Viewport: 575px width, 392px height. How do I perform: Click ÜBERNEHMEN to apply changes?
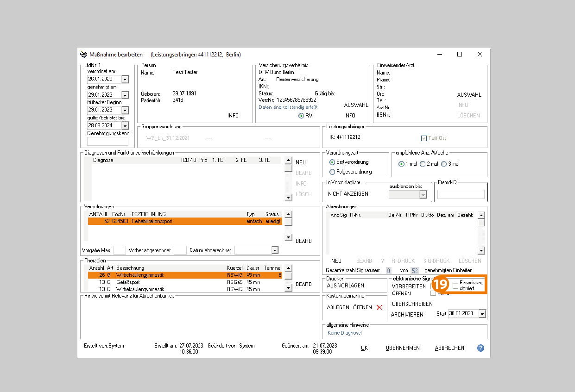point(403,348)
